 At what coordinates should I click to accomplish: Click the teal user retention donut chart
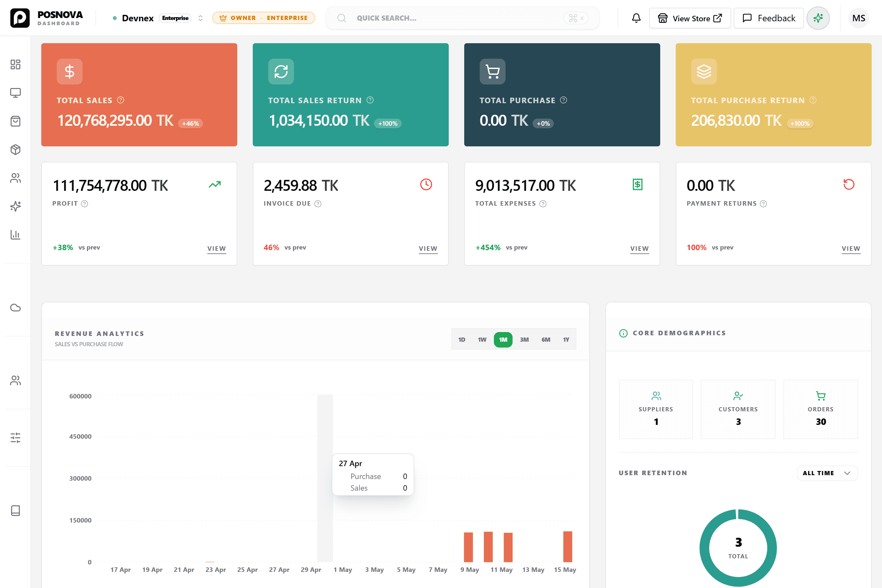click(x=738, y=548)
